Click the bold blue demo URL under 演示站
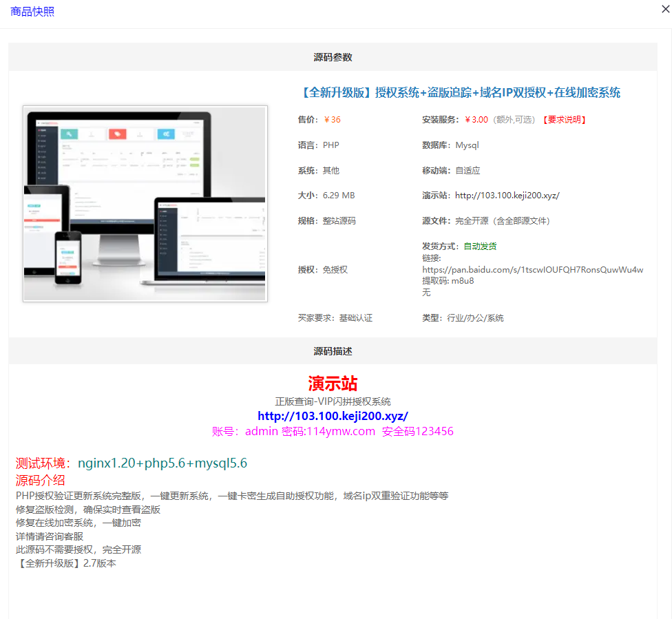Viewport: 672px width, 619px height. click(333, 416)
